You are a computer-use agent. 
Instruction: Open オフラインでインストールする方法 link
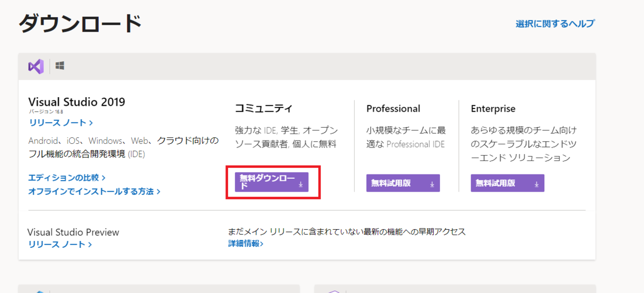94,191
